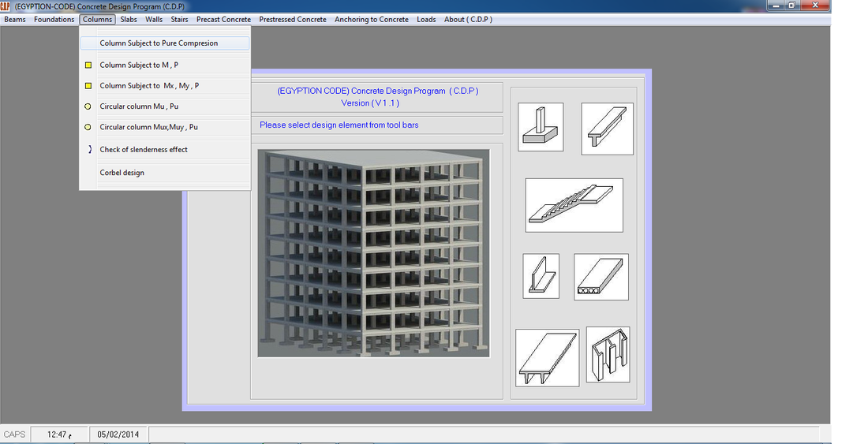Select Check of slenderness effect
Screen dimensions: 868x444
pyautogui.click(x=165, y=149)
